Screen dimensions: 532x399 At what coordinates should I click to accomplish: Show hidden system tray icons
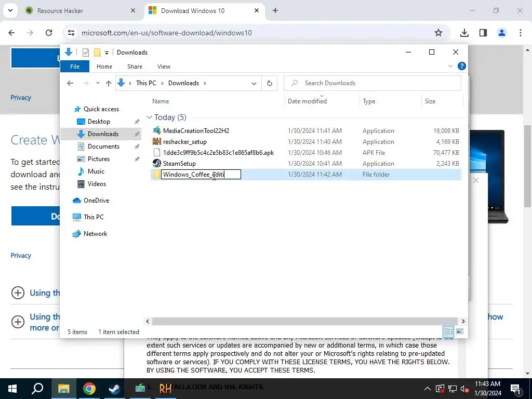point(427,389)
